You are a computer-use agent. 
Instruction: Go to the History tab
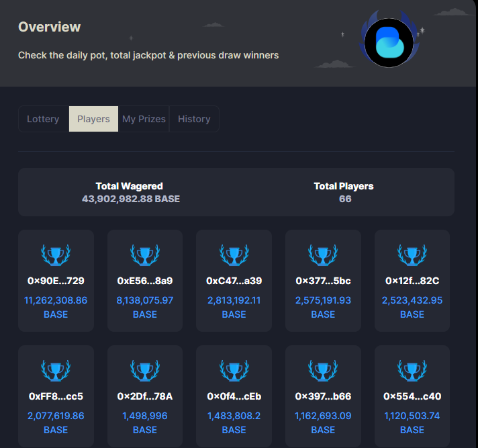(194, 119)
